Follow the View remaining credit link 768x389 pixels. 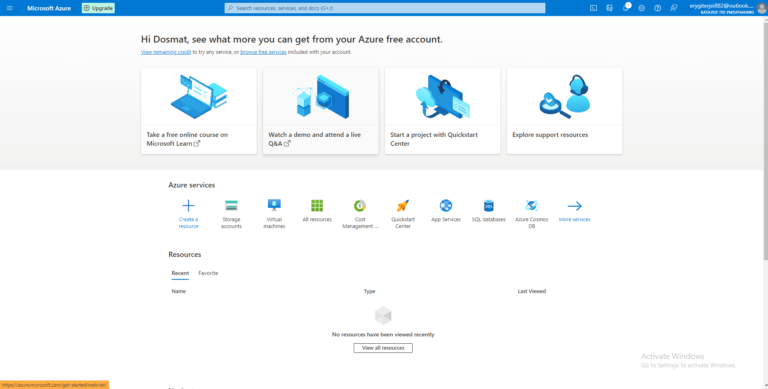166,52
